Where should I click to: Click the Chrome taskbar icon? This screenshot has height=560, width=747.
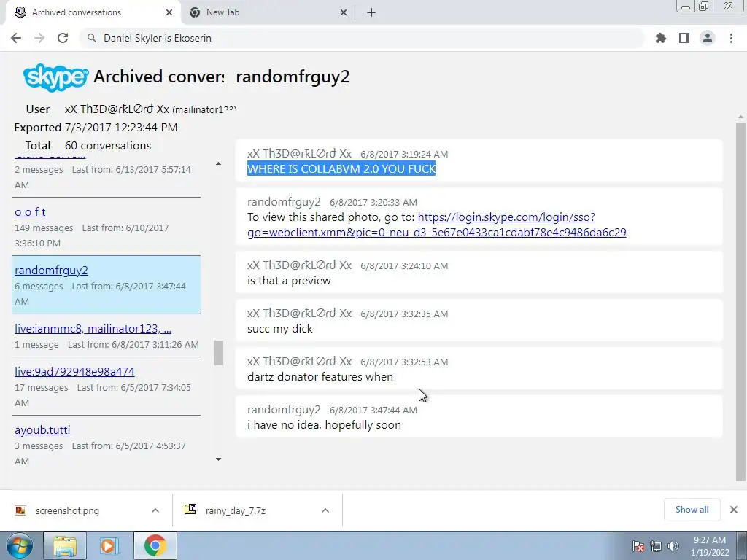coord(155,545)
